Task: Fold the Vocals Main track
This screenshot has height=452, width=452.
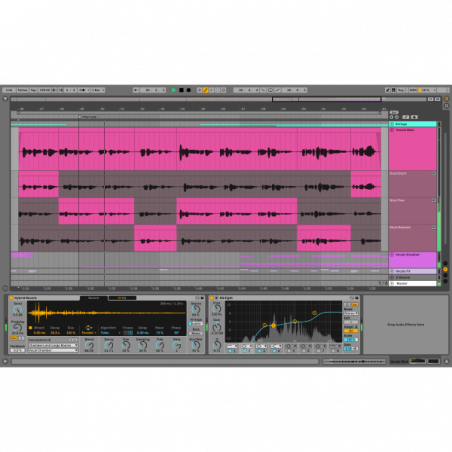Action: coord(392,130)
